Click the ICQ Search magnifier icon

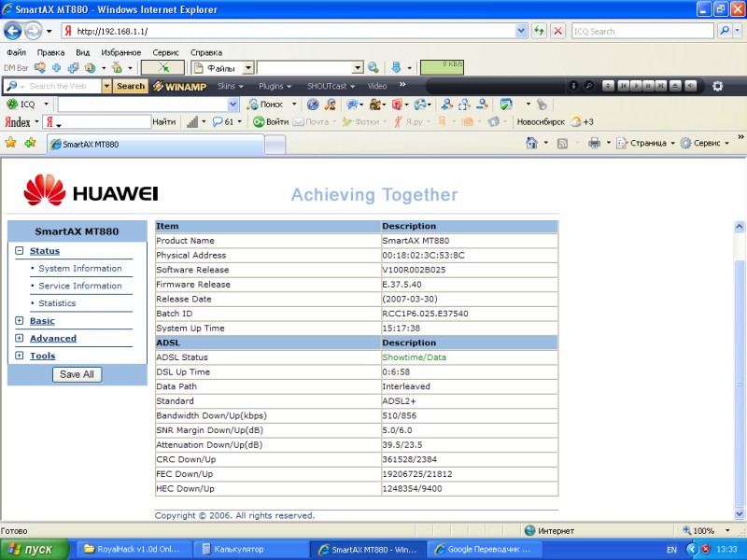coord(725,31)
